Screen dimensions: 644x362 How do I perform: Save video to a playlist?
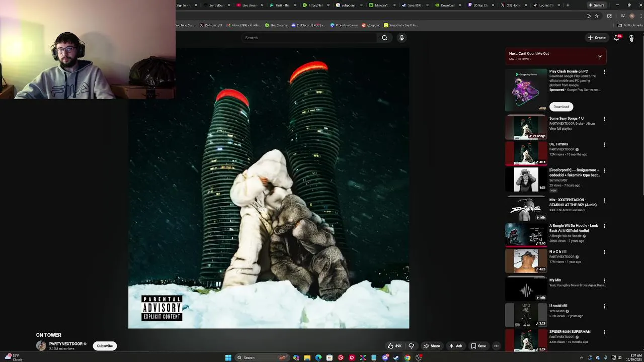point(478,346)
